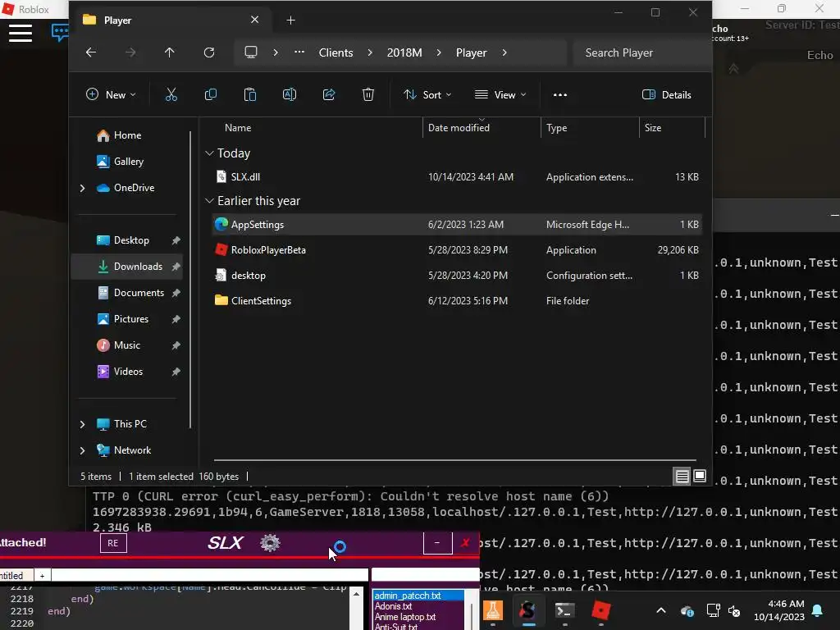
Task: Select the SLX.dll file
Action: pos(457,177)
